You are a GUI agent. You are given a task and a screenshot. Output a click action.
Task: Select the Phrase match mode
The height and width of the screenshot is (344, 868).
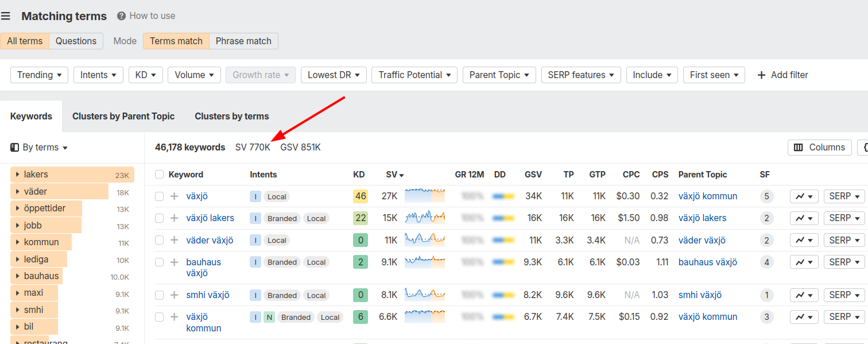tap(243, 41)
